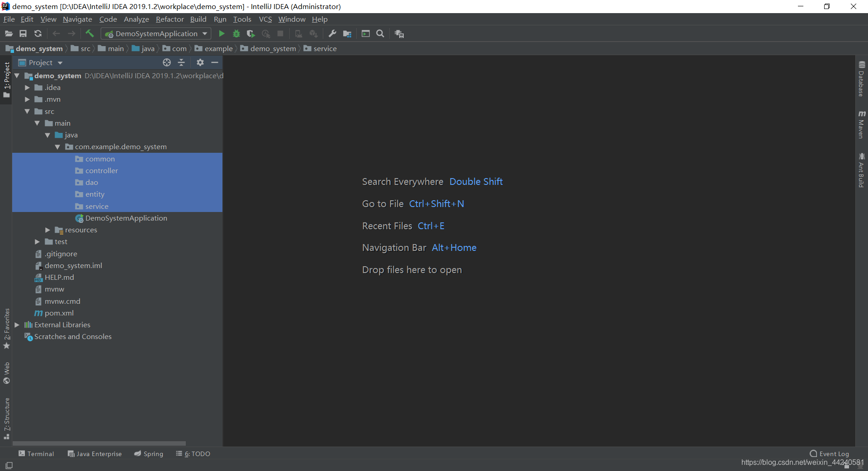Open the Refactor menu
Viewport: 868px width, 471px height.
tap(170, 19)
